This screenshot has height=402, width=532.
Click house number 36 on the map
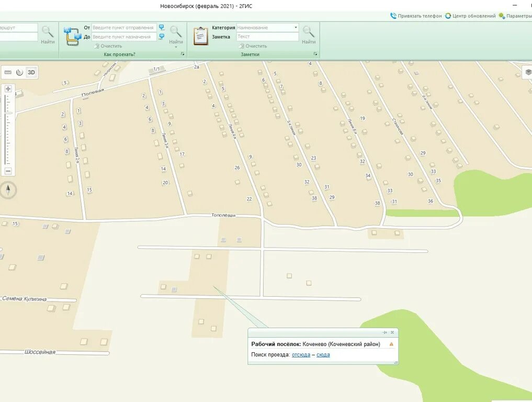(431, 201)
